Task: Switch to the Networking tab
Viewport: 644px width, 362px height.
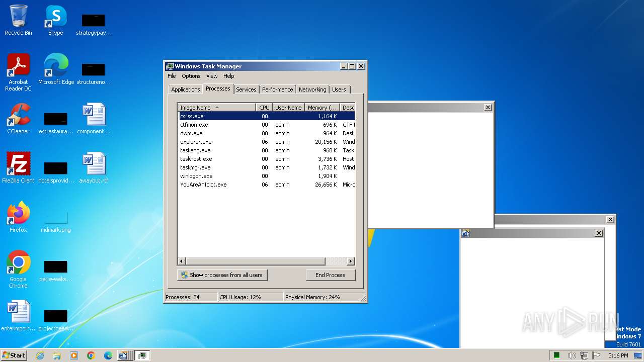Action: [312, 89]
